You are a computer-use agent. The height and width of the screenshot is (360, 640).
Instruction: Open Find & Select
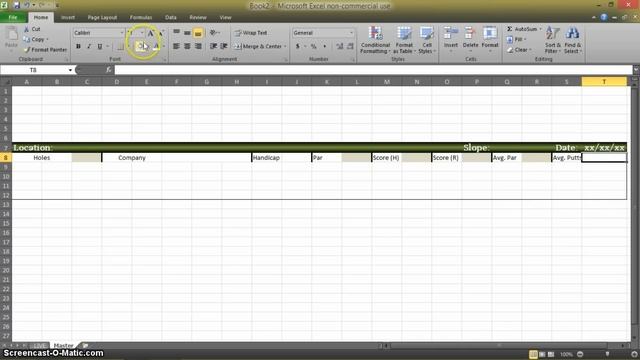click(x=573, y=40)
